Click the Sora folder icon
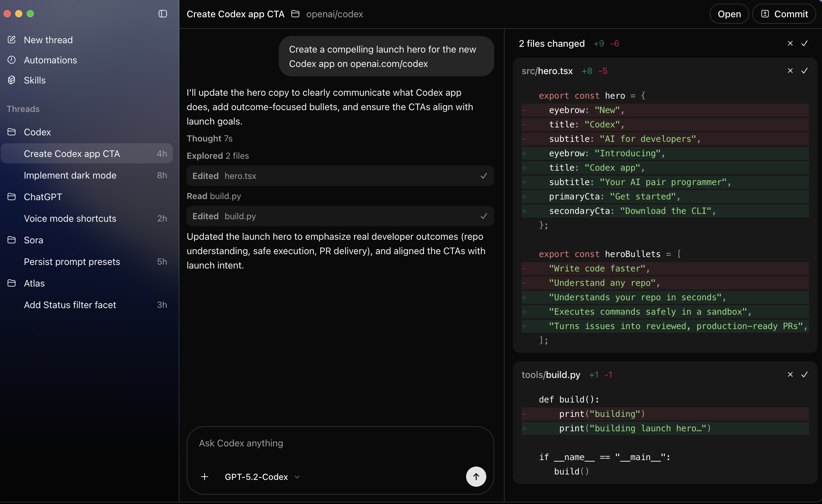822x504 pixels. pyautogui.click(x=12, y=240)
